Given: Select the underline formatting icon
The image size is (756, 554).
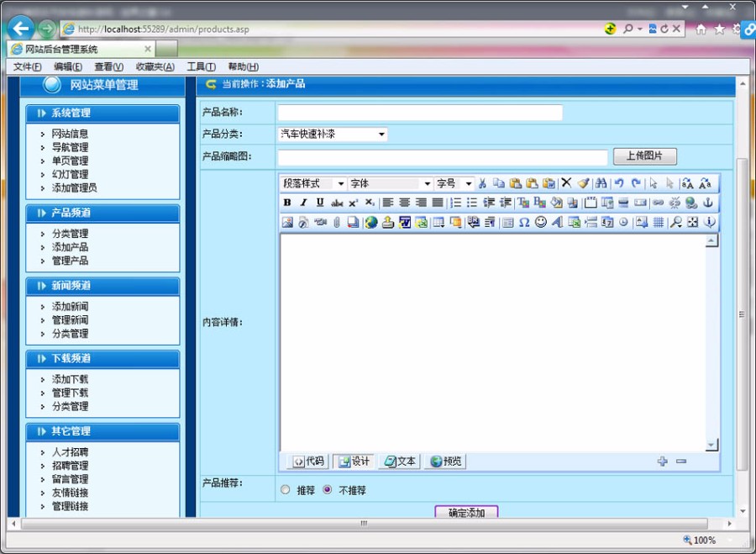Looking at the screenshot, I should (x=320, y=203).
